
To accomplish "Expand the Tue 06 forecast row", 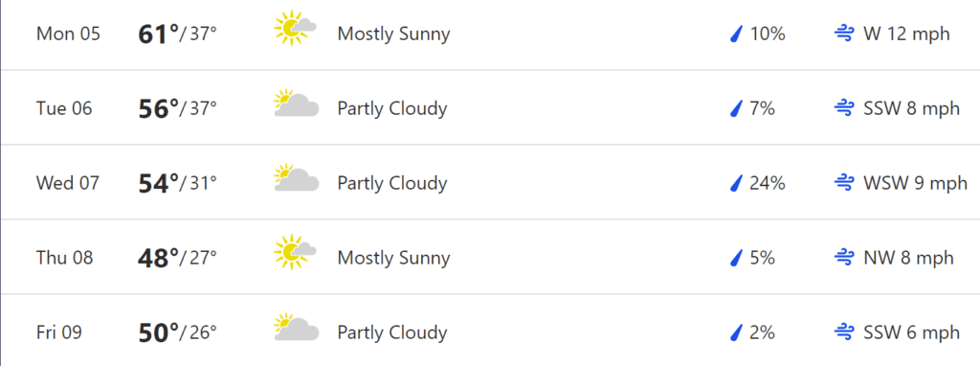I will coord(491,107).
